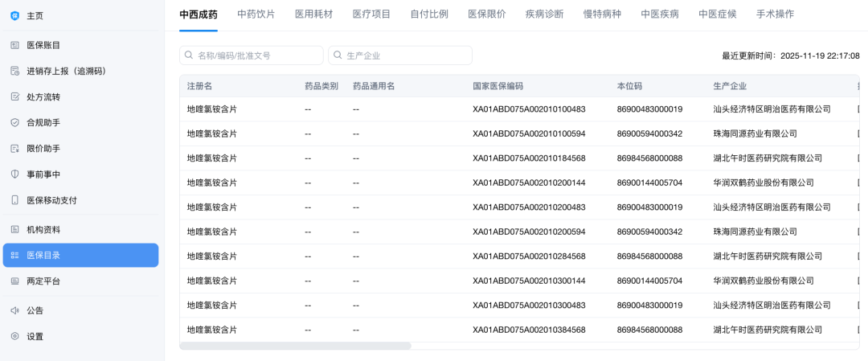Focus the 名称/编码/批准文号 search field
The image size is (868, 361).
(x=252, y=55)
